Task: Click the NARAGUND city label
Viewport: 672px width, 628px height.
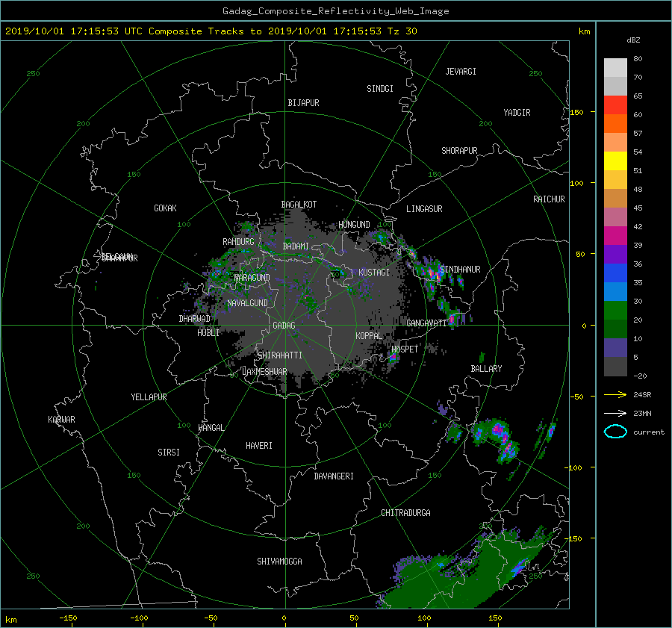Action: coord(252,278)
